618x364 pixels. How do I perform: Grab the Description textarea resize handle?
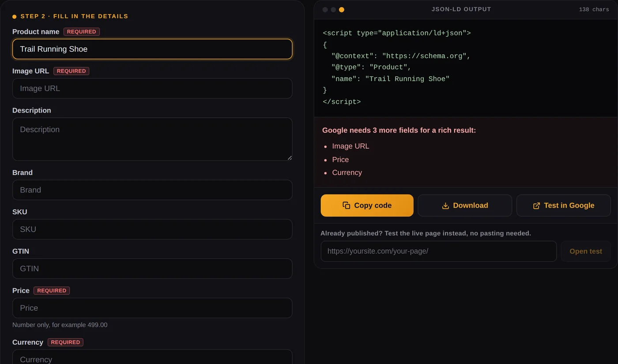coord(290,158)
